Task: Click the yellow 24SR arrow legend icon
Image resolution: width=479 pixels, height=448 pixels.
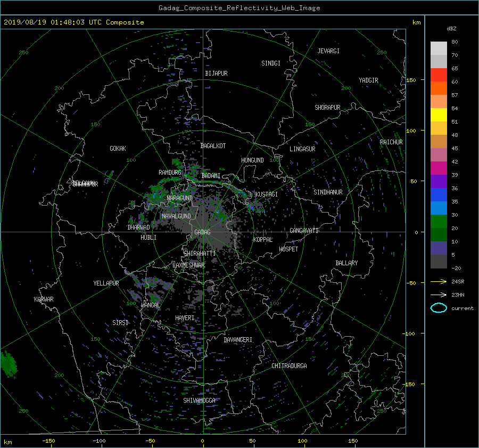Action: (439, 281)
